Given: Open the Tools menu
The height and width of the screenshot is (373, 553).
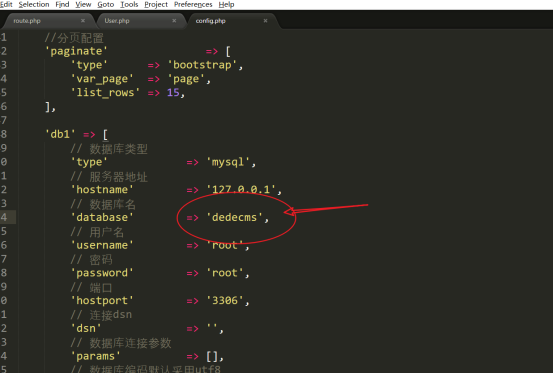Looking at the screenshot, I should [x=129, y=4].
